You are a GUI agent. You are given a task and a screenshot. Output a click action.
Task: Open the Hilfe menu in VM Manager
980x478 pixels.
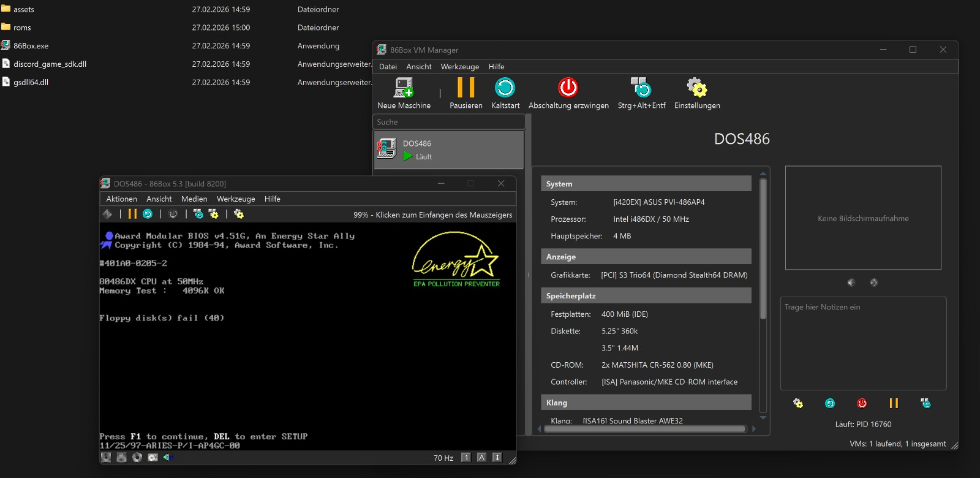click(x=497, y=67)
